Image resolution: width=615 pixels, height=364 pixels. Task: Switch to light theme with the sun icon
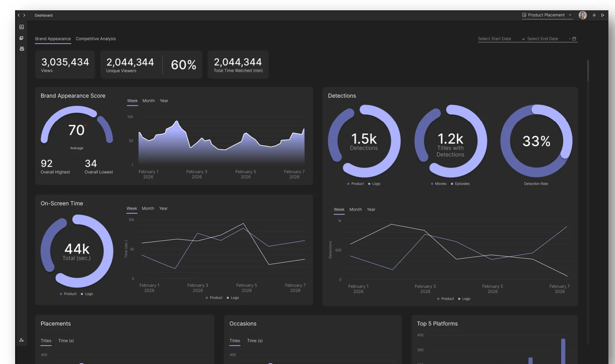[x=594, y=15]
